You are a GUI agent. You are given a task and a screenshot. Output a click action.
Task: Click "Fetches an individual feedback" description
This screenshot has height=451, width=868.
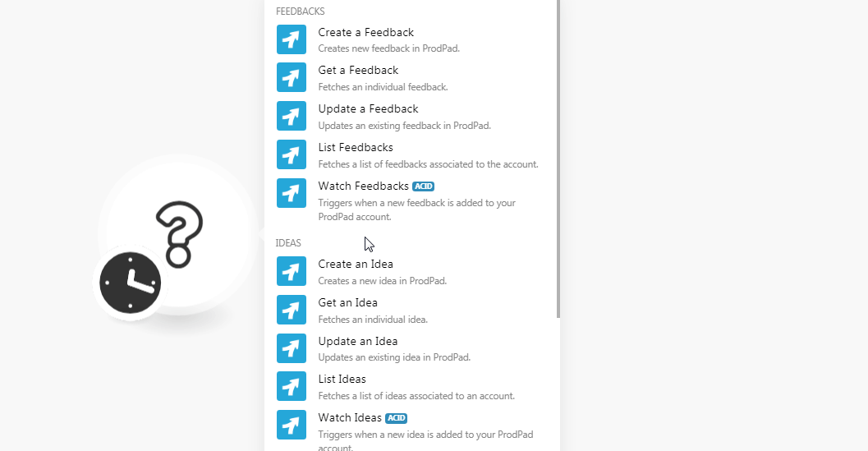(383, 87)
